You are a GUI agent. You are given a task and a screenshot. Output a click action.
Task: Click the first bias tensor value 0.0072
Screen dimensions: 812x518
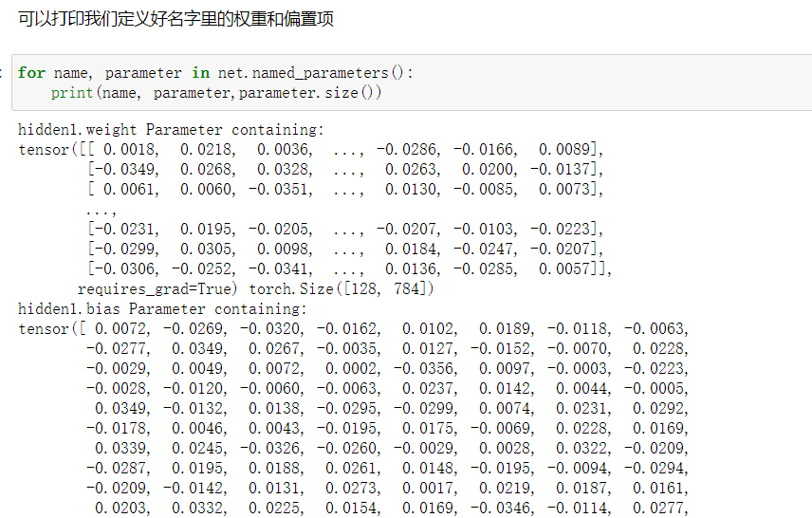click(120, 328)
